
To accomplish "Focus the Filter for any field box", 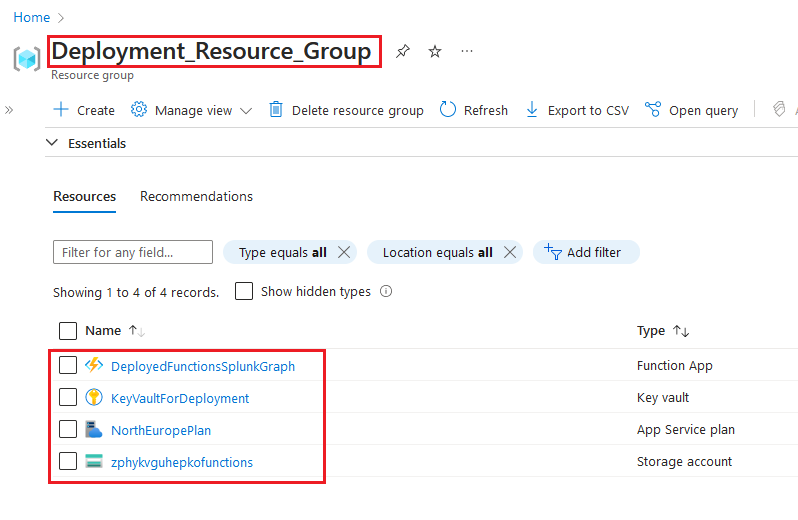I will [x=133, y=252].
